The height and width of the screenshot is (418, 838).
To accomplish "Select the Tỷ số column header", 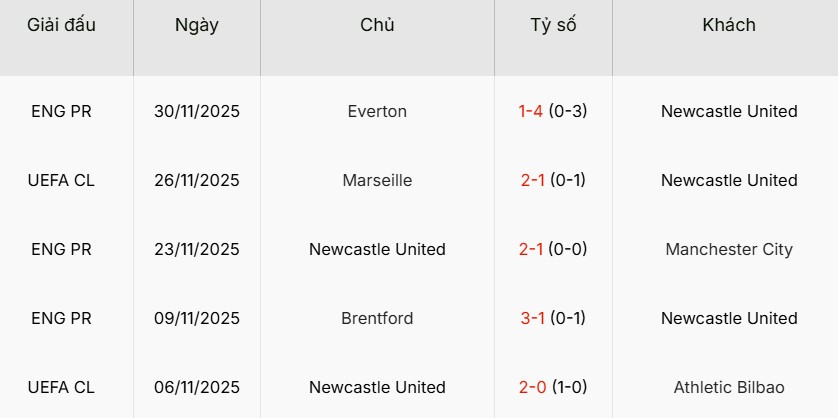I will 553,26.
